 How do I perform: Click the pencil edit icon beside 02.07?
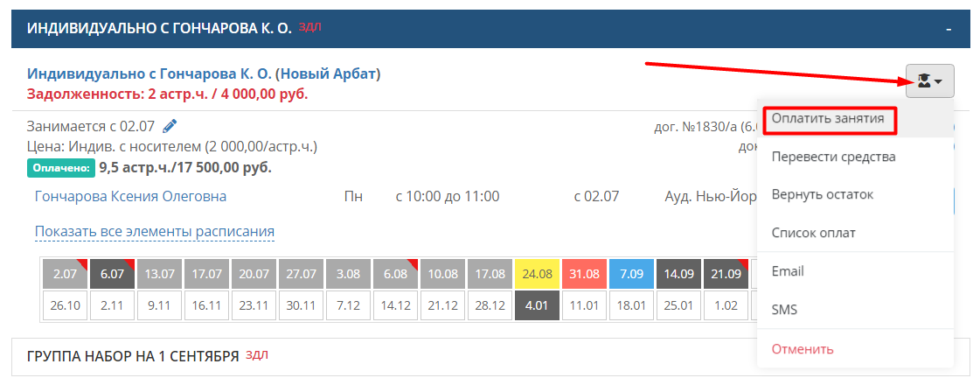pos(170,127)
